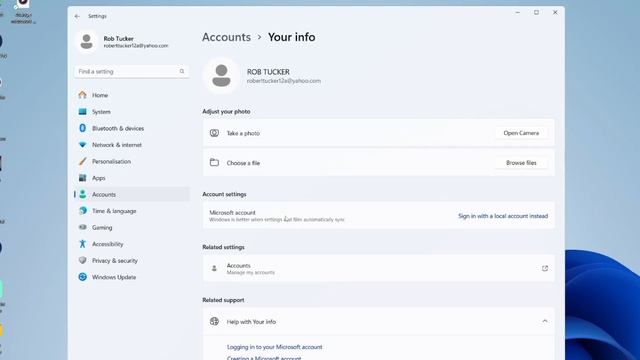Open the Accounts Manage my accounts row
The image size is (640, 360).
pyautogui.click(x=378, y=269)
